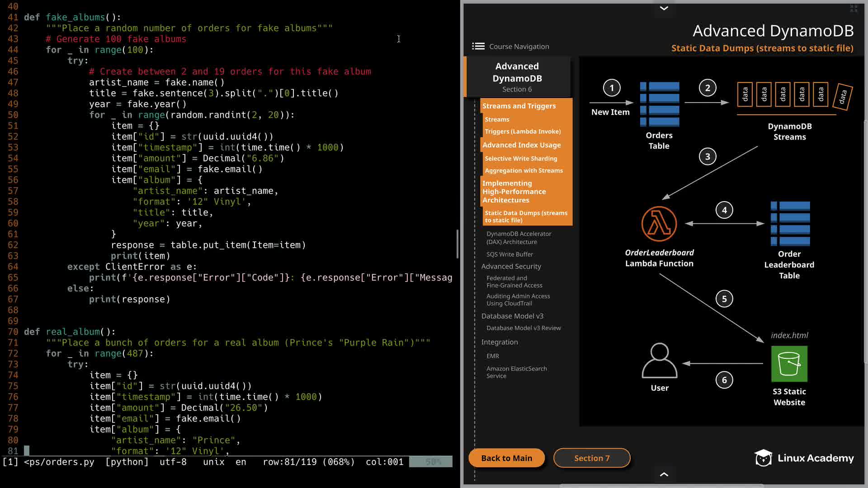Select DynamoDB Accelerator (DAX) Architecture lesson
This screenshot has width=868, height=488.
[x=519, y=238]
